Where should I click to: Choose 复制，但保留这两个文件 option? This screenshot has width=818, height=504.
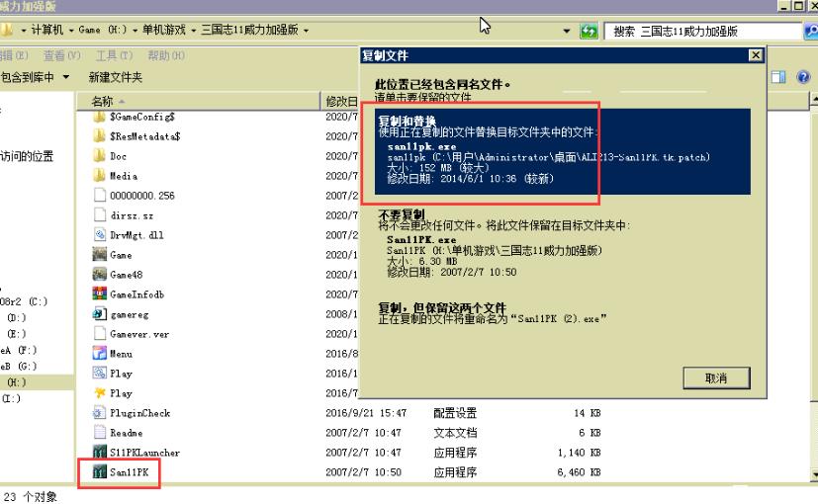pyautogui.click(x=563, y=313)
